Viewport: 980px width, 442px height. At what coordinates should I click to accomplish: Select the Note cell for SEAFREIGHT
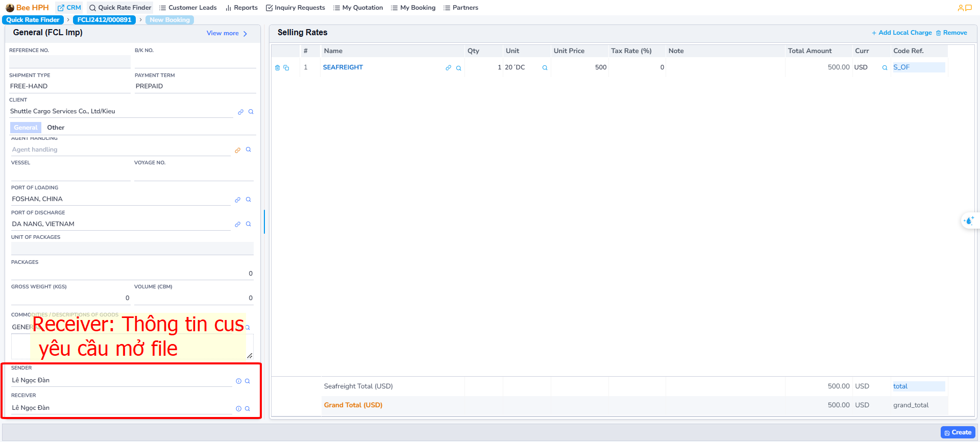(x=725, y=67)
